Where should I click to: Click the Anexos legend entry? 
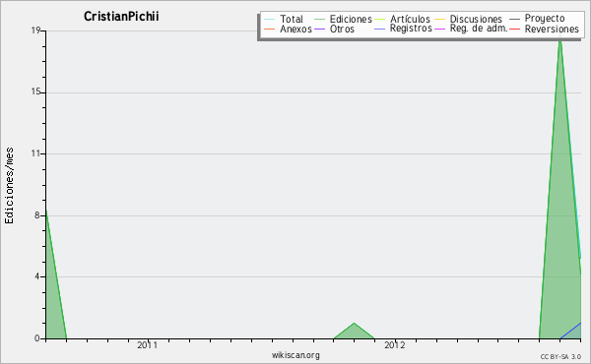289,29
